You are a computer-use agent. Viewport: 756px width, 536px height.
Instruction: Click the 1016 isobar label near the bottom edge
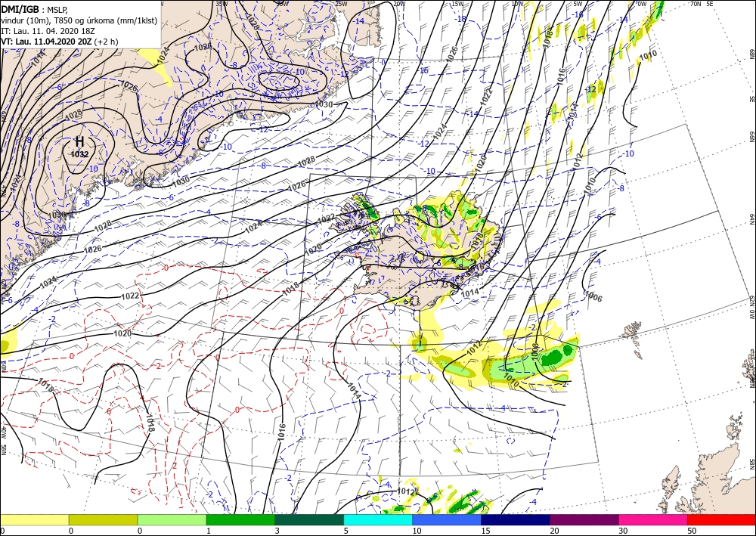click(x=282, y=432)
